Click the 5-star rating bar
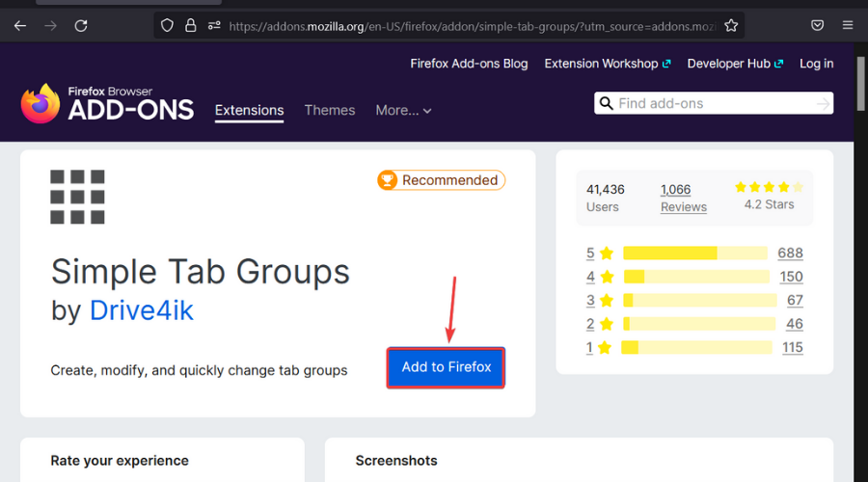 click(695, 253)
